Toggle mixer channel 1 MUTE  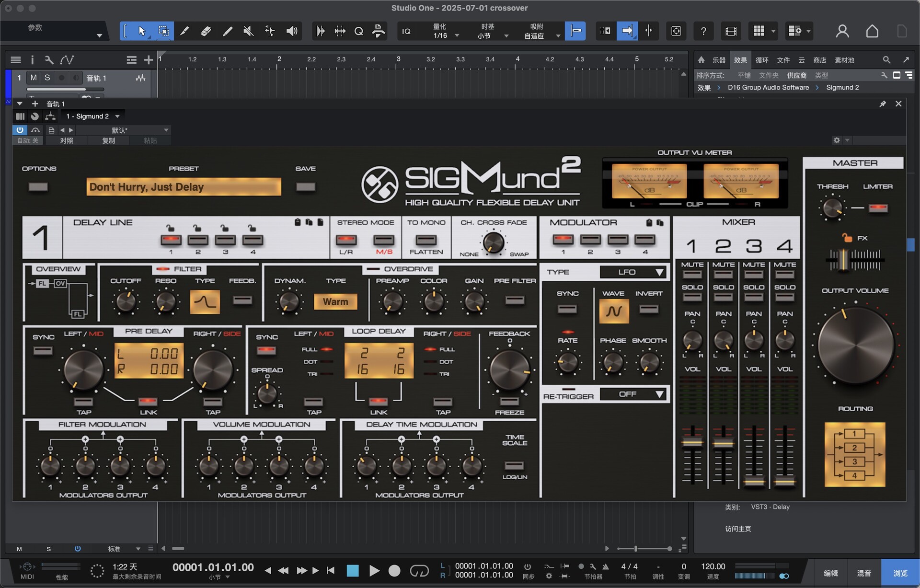692,275
